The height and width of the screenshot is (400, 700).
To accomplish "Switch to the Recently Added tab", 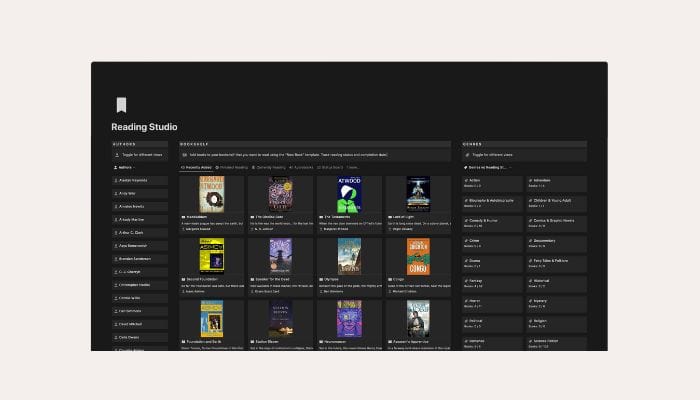I will (196, 168).
